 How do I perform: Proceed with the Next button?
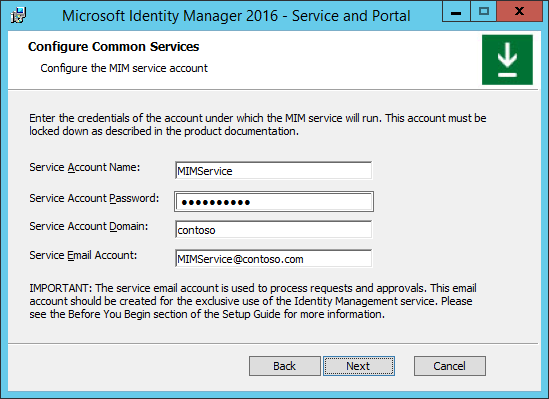click(x=359, y=366)
